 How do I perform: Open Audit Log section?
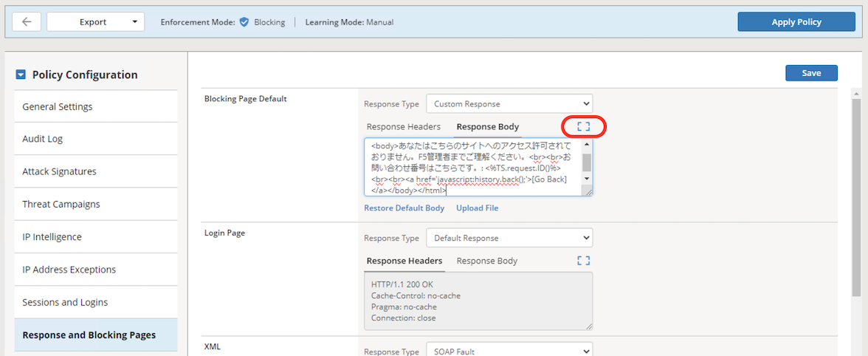[x=96, y=139]
